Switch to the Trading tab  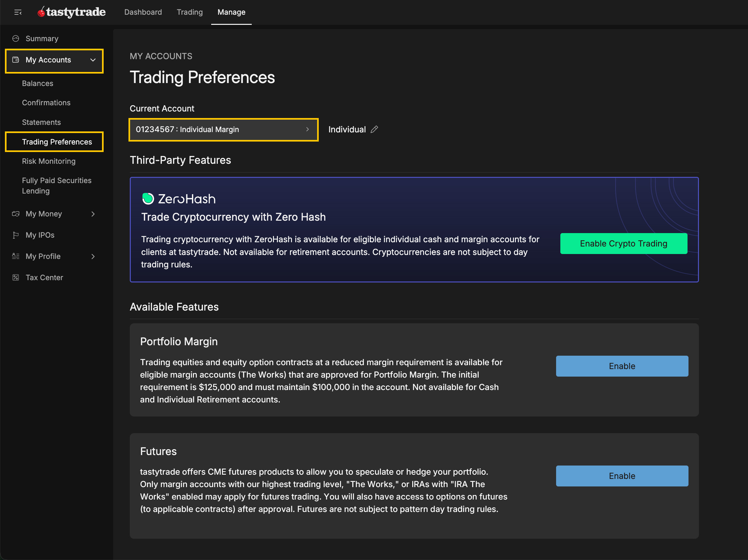tap(190, 12)
